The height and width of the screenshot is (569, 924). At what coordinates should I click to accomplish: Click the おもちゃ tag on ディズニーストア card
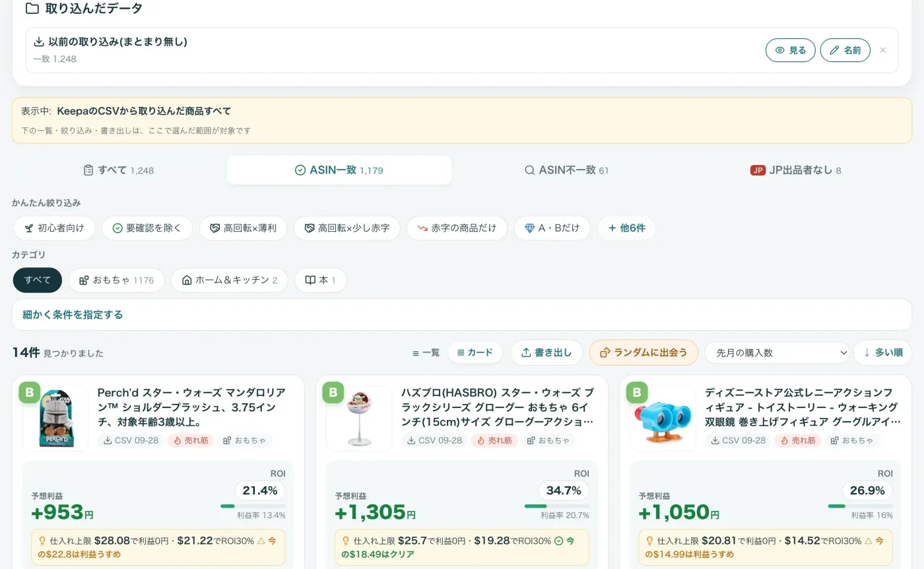tap(851, 440)
